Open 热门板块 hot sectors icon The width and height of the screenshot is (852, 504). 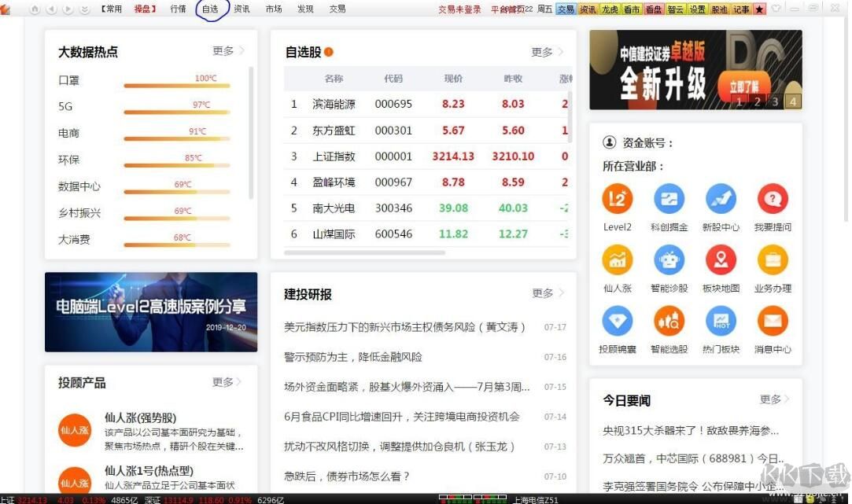[721, 321]
